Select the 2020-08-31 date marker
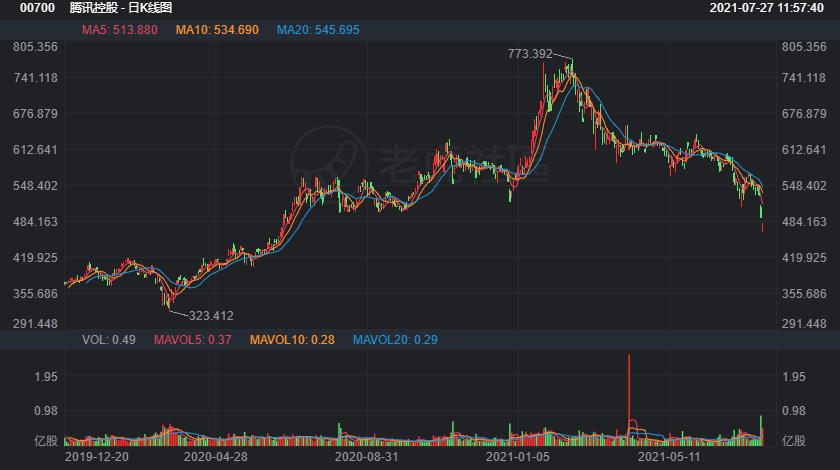The height and width of the screenshot is (470, 840). (x=366, y=455)
